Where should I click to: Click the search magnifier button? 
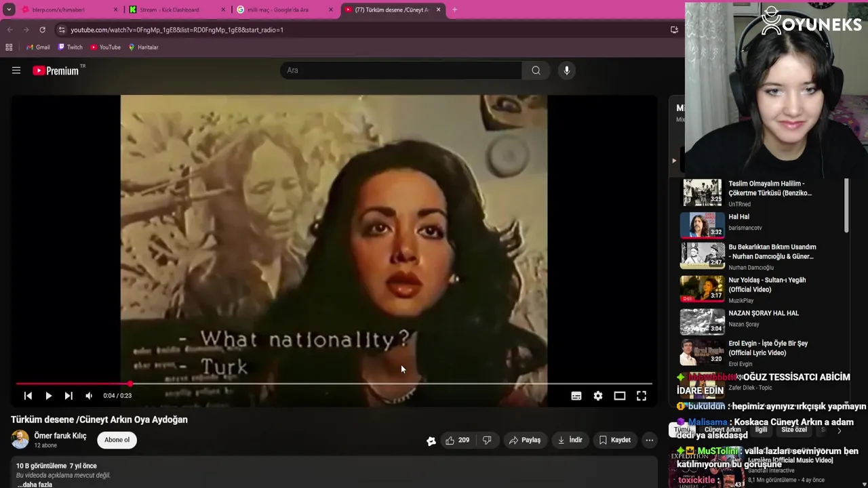(x=536, y=70)
